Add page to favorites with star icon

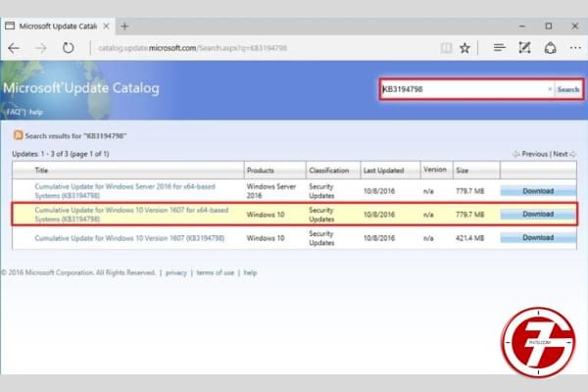[x=465, y=47]
